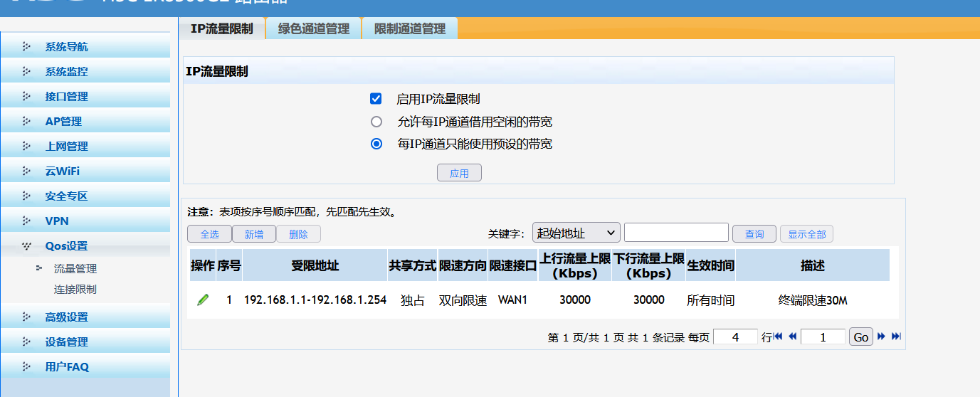Click the 生效时间 column header
The width and height of the screenshot is (980, 397).
(x=710, y=265)
